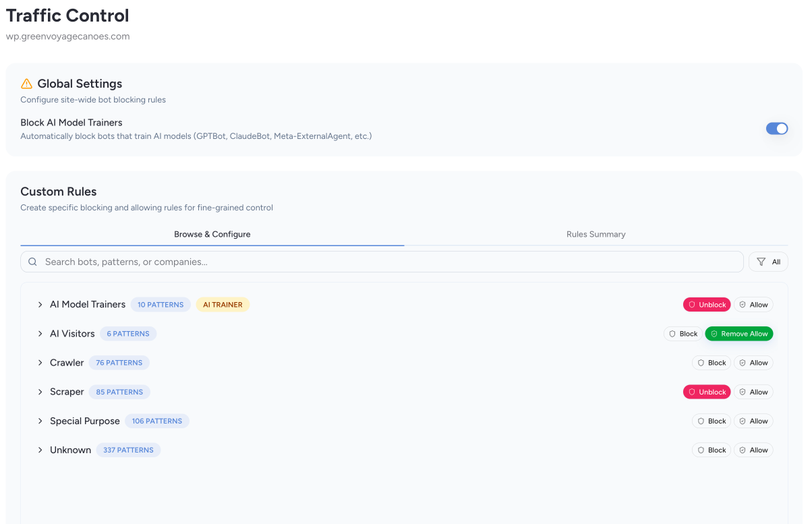The image size is (812, 524).
Task: Block the Special Purpose category
Action: 712,421
